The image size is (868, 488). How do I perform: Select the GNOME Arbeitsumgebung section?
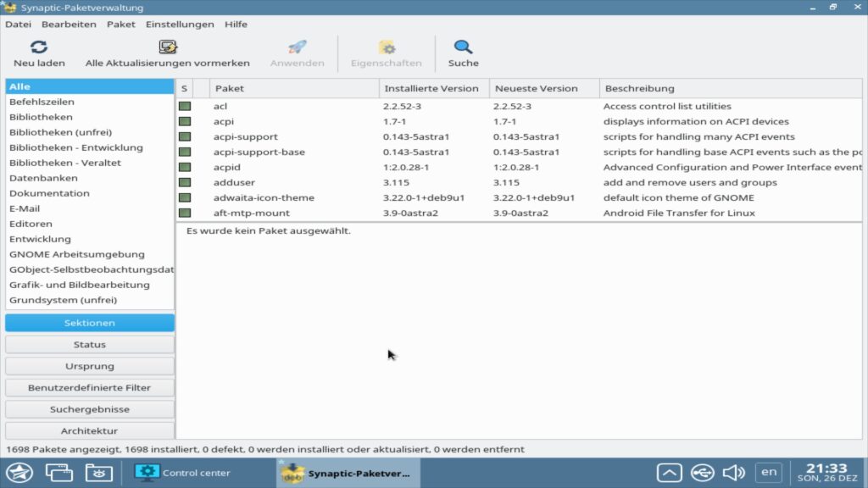(x=90, y=254)
